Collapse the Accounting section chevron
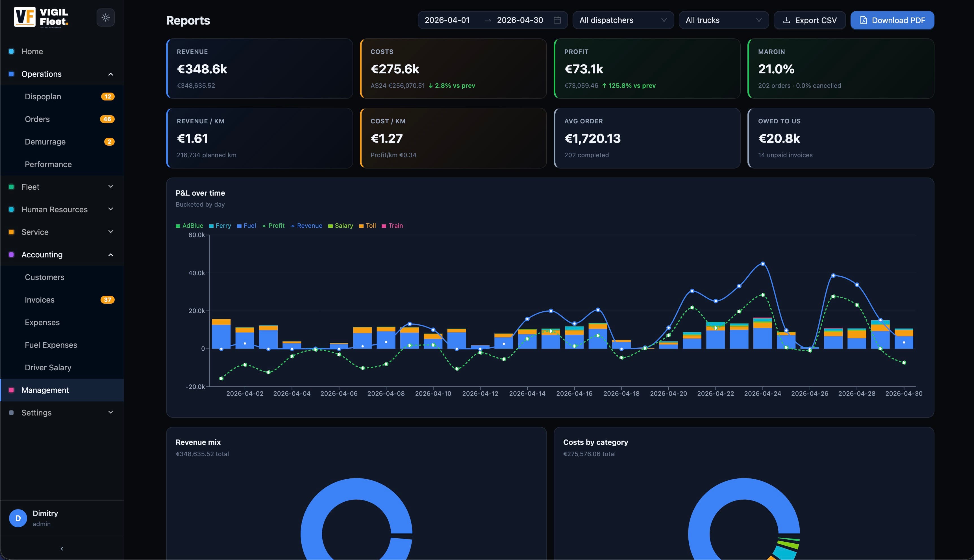 coord(111,255)
